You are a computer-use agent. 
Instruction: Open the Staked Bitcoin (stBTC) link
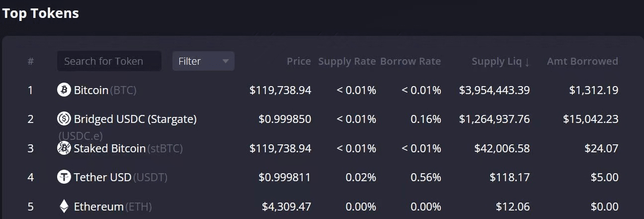click(x=128, y=148)
